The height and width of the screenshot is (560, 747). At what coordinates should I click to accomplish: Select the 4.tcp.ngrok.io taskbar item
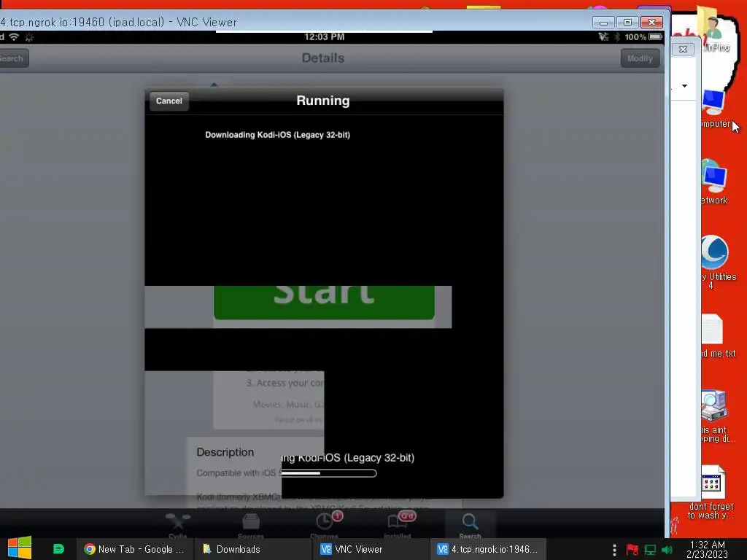[x=488, y=549]
